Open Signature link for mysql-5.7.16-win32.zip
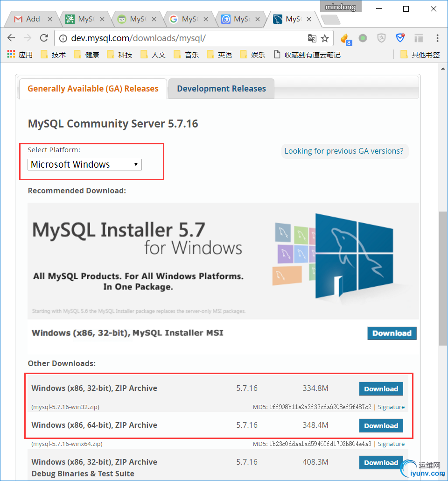This screenshot has width=448, height=481. point(391,407)
